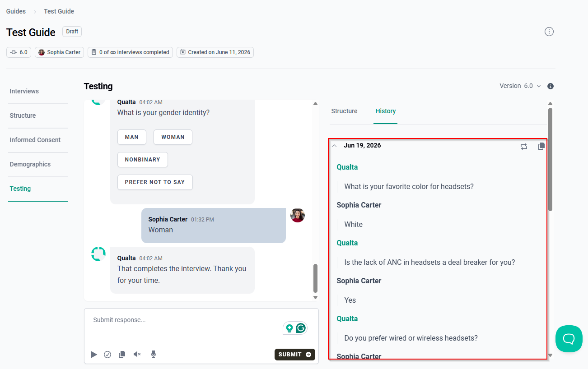The height and width of the screenshot is (369, 588).
Task: Choose the WOMAN answer button
Action: [x=173, y=137]
